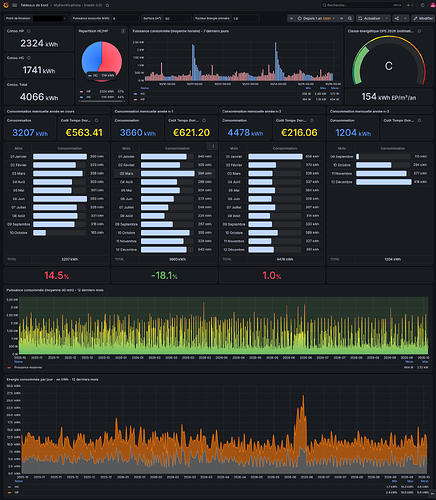Open the share options dropdown arrow
Screen dimensions: 436x500
(405, 18)
